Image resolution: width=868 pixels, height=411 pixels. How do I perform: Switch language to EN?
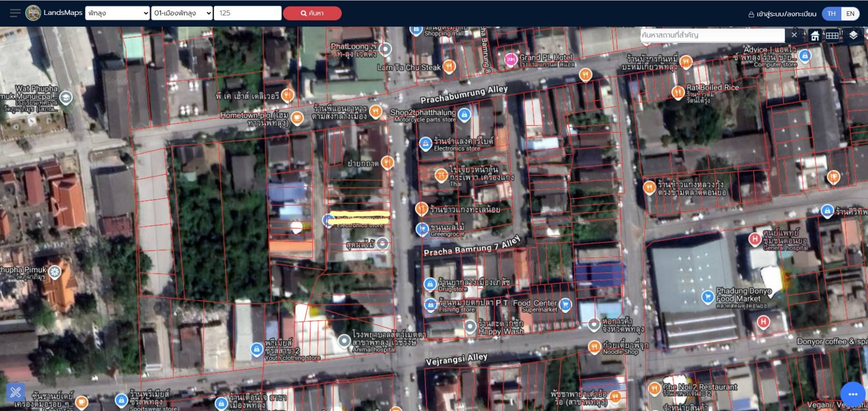(x=850, y=14)
